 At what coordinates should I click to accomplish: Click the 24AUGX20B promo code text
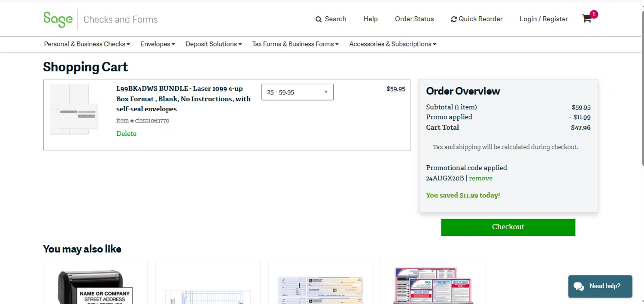[445, 178]
